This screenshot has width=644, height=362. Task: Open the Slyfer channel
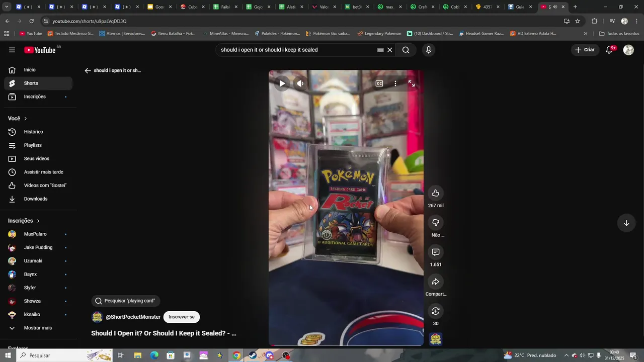(38, 288)
